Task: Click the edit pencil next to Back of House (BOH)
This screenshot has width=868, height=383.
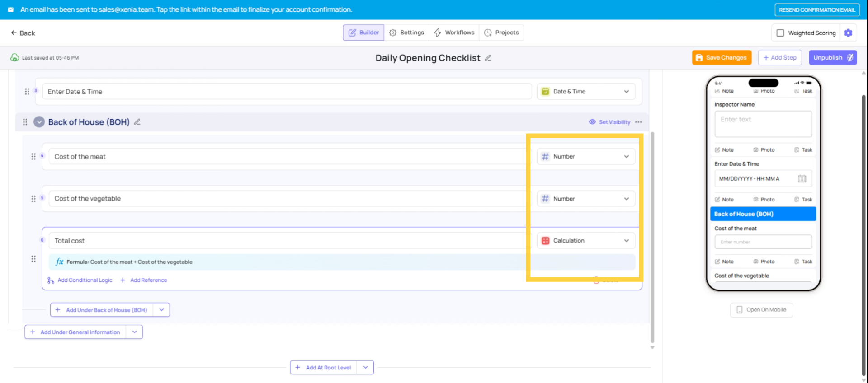Action: pos(137,122)
